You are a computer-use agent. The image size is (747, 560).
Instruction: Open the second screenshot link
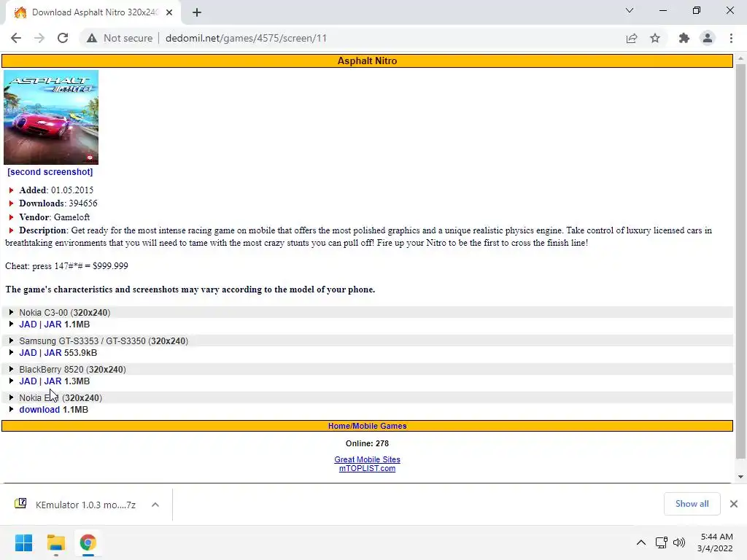point(50,172)
